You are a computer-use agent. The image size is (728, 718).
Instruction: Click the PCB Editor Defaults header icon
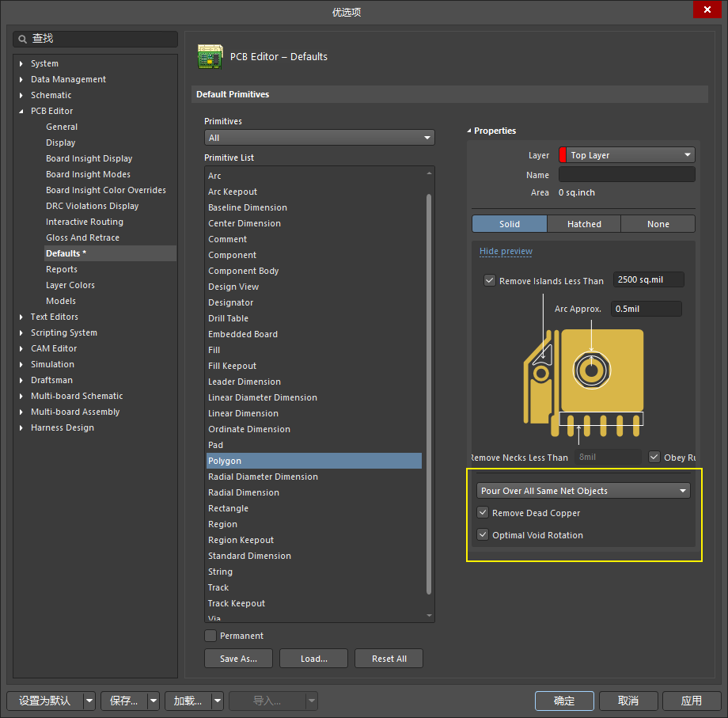click(210, 57)
